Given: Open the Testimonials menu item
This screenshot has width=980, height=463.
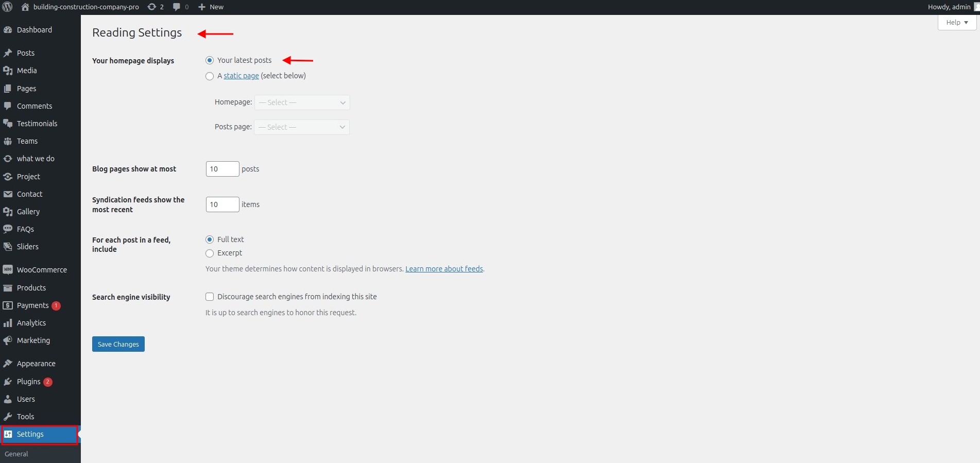Looking at the screenshot, I should click(x=37, y=124).
